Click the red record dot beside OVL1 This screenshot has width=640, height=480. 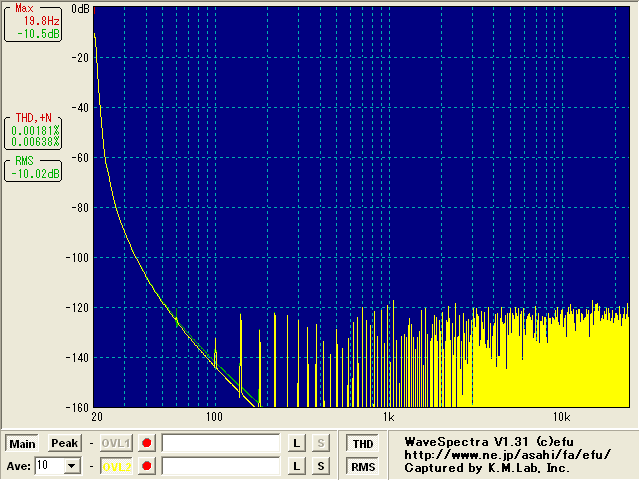(147, 443)
